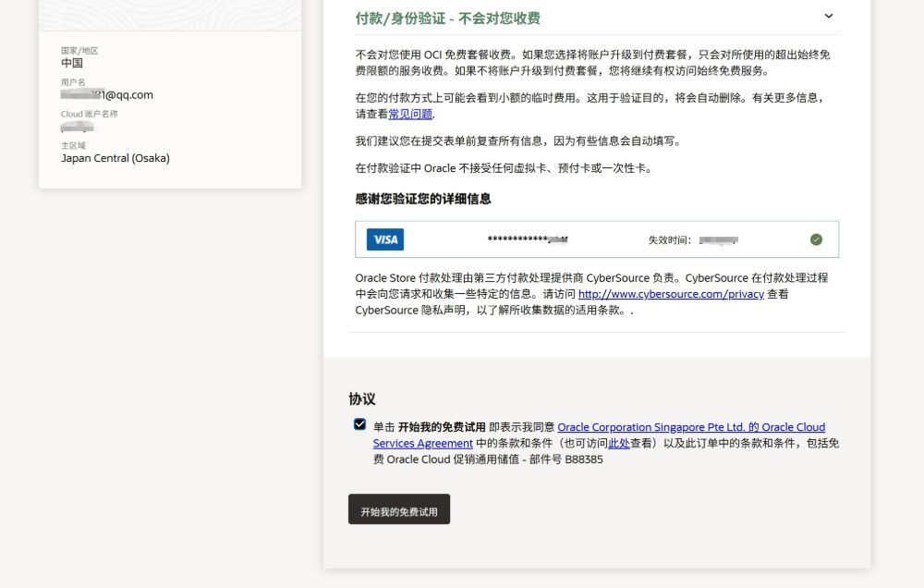Click the paragraph beginning 不会对您使用 OCI 免费套餐收费
The image size is (924, 588).
[x=593, y=63]
